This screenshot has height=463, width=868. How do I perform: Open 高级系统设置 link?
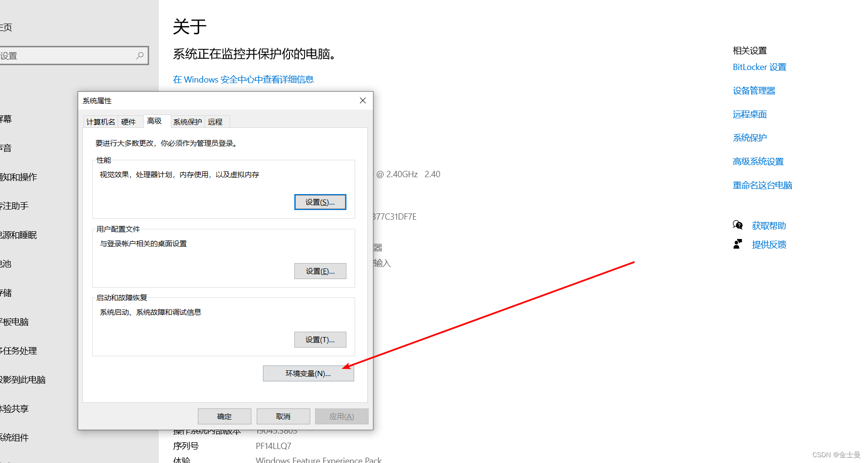[758, 162]
